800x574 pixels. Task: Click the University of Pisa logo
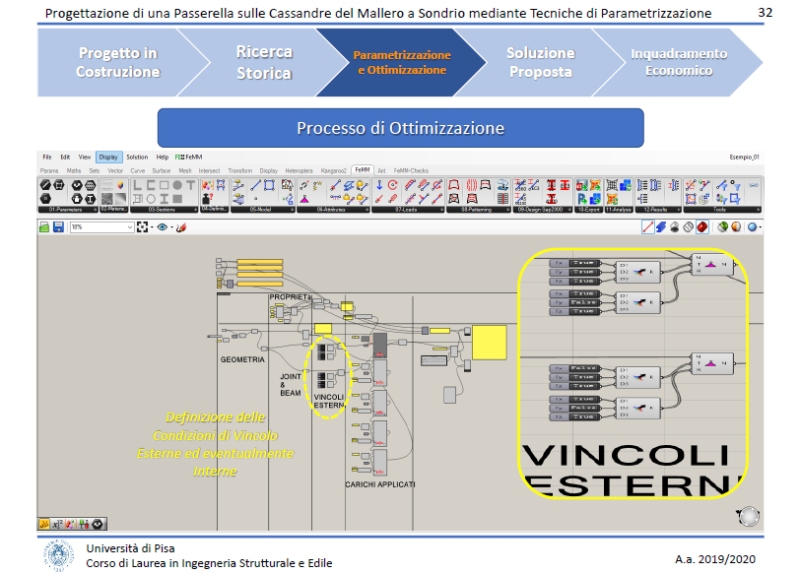(59, 555)
